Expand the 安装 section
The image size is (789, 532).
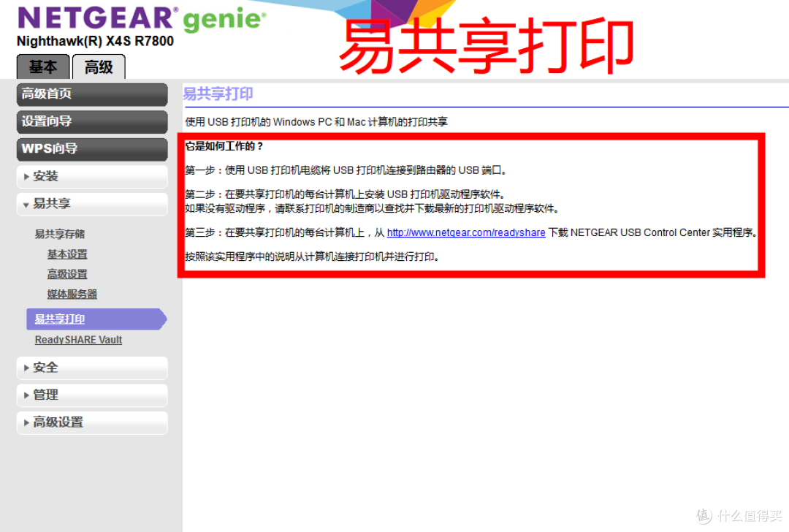[x=92, y=177]
